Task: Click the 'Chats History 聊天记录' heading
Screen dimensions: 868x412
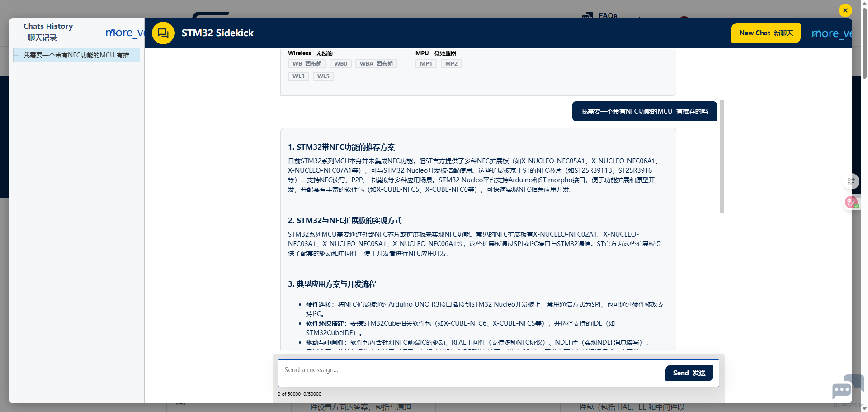Action: [48, 32]
